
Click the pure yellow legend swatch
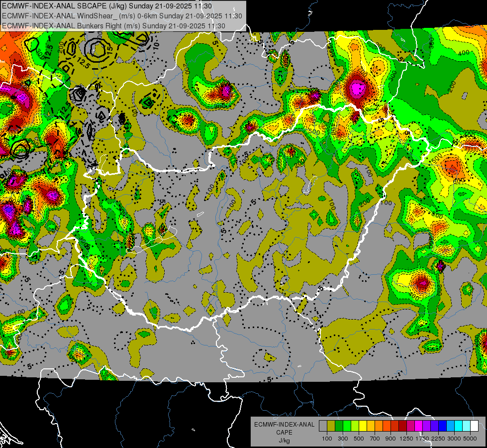click(x=363, y=426)
